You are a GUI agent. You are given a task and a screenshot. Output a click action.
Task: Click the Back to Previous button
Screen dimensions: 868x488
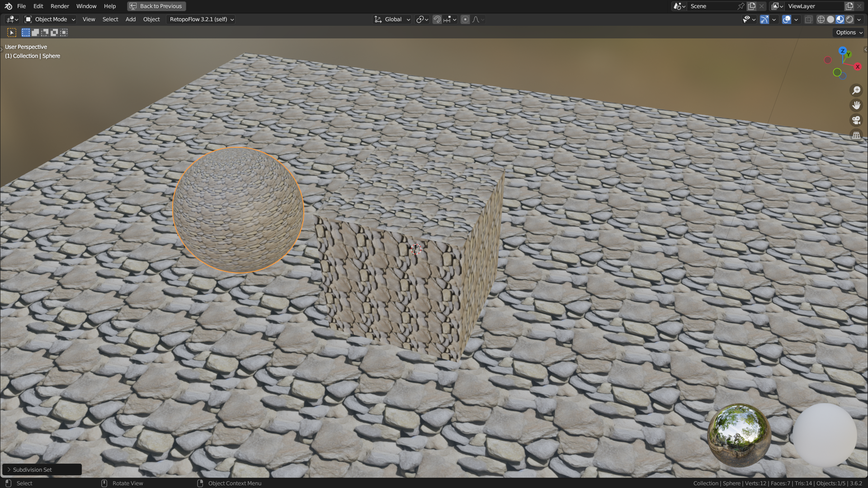(156, 6)
